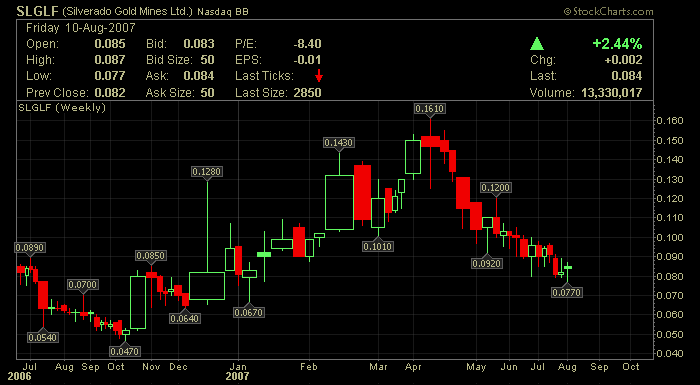This screenshot has width=700, height=385.
Task: Click the large green candle below 0.1430 marker
Action: click(x=339, y=202)
